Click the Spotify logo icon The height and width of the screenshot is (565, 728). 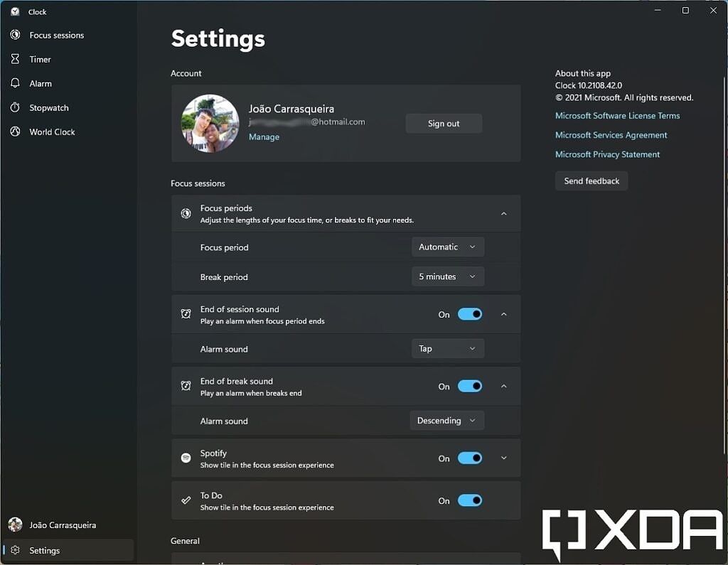186,458
